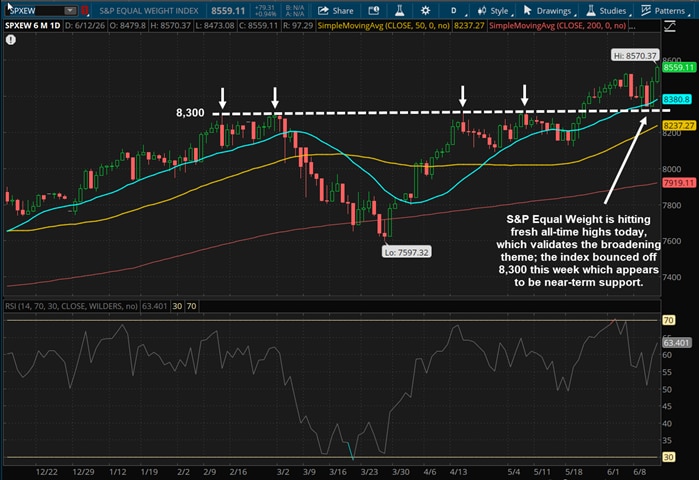Viewport: 699px width, 480px height.
Task: Click the 70 tag on RSI axis
Action: click(668, 320)
